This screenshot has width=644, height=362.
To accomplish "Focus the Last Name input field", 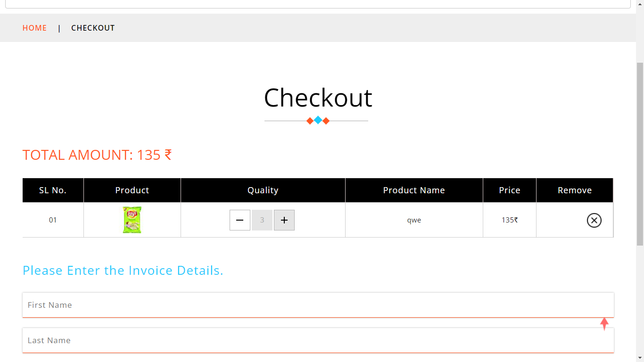I will (x=318, y=340).
